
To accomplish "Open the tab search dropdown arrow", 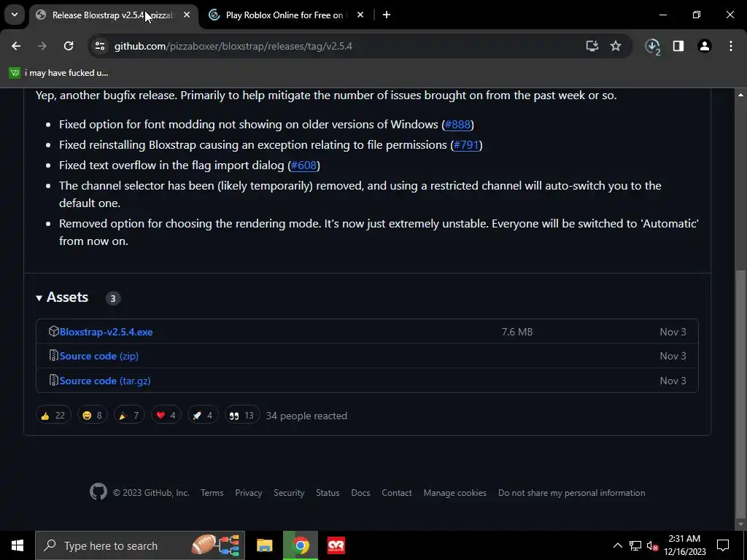I will pos(15,15).
